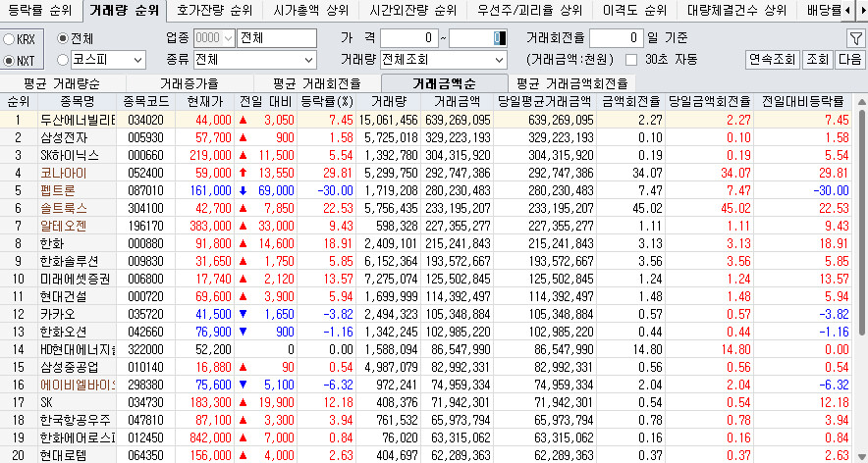
Task: Switch to 대량체결건수 상위 tab
Action: point(736,11)
